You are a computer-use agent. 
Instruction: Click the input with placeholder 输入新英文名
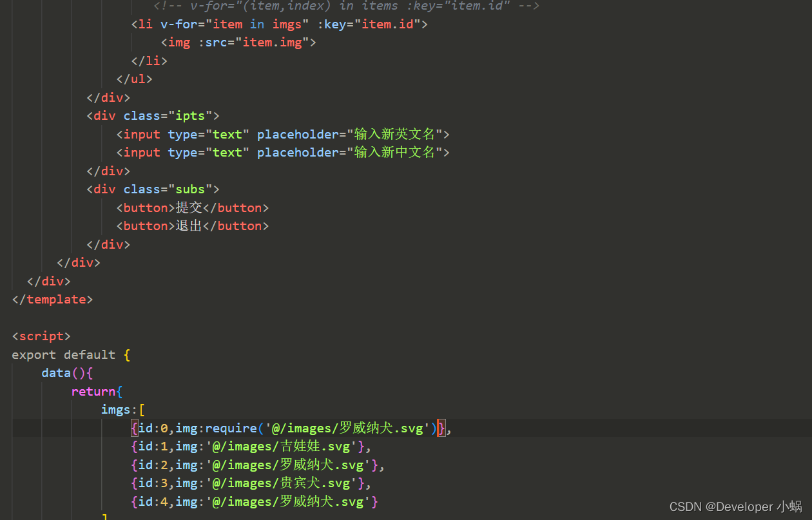283,135
